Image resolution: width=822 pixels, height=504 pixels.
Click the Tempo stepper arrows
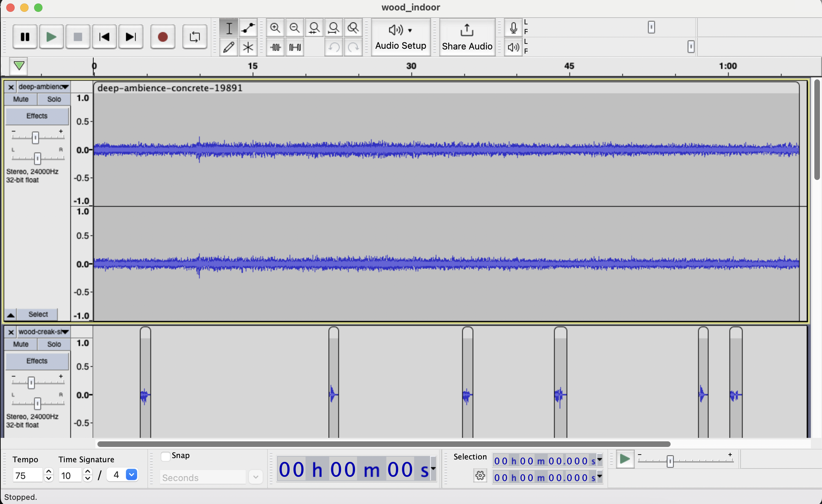(49, 475)
